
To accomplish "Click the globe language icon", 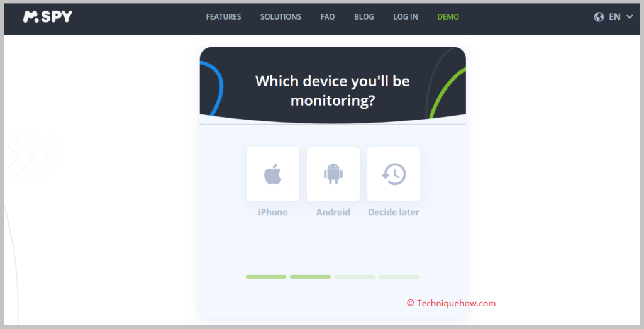I will pyautogui.click(x=599, y=17).
